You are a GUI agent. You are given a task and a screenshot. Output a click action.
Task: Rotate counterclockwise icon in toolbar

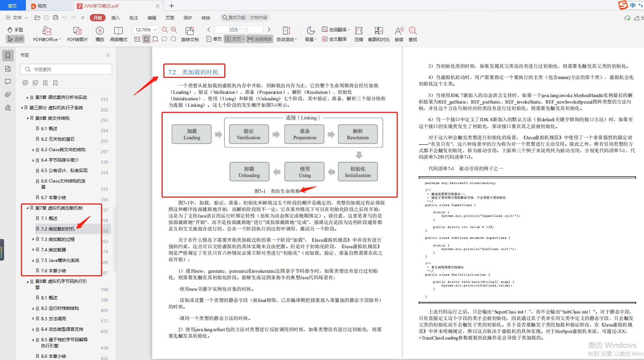pyautogui.click(x=164, y=39)
